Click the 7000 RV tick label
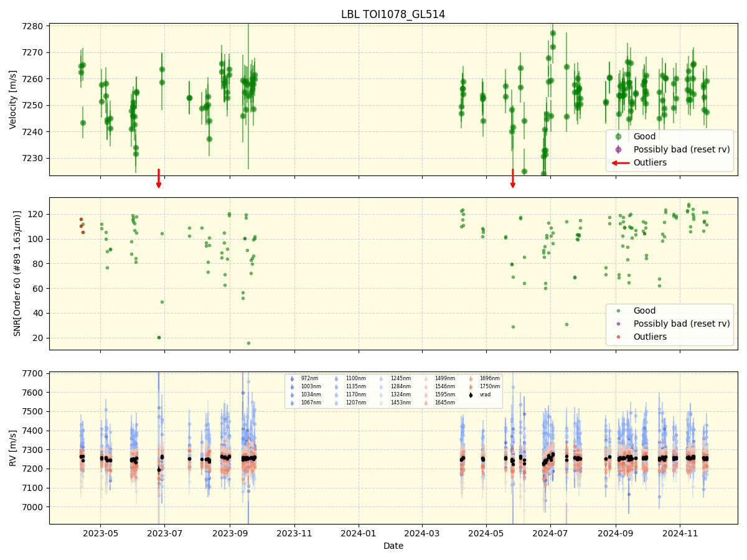 pyautogui.click(x=34, y=507)
